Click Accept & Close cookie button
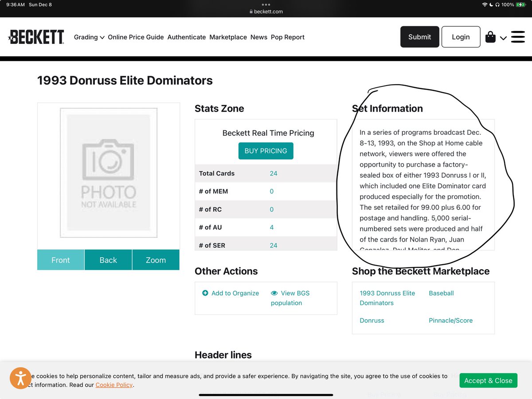The height and width of the screenshot is (399, 532). coord(488,380)
